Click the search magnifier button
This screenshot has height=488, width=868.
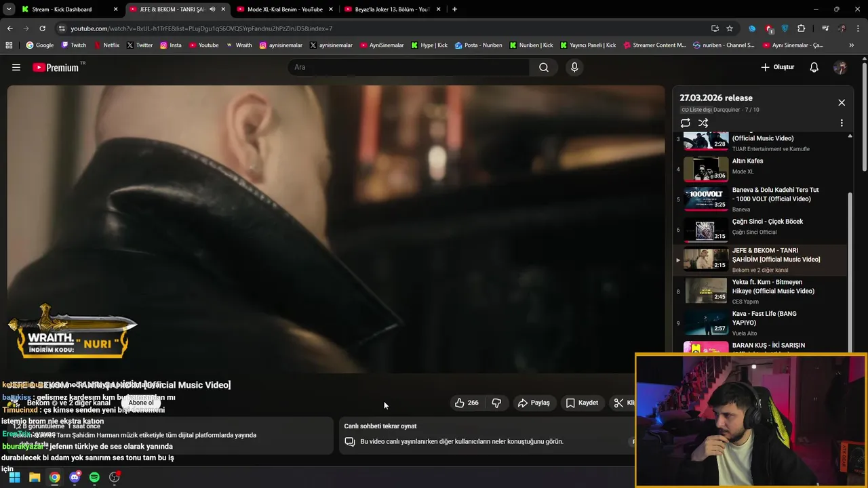pyautogui.click(x=544, y=67)
